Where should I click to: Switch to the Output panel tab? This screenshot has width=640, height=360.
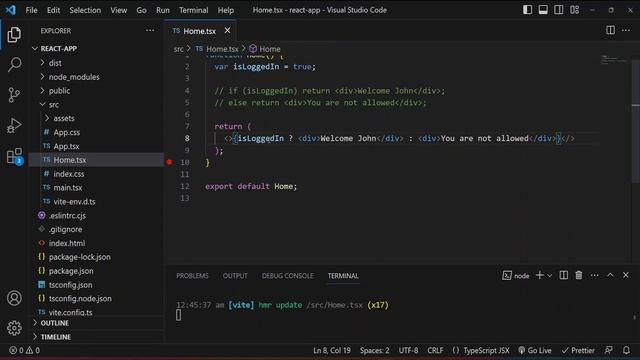(x=235, y=276)
